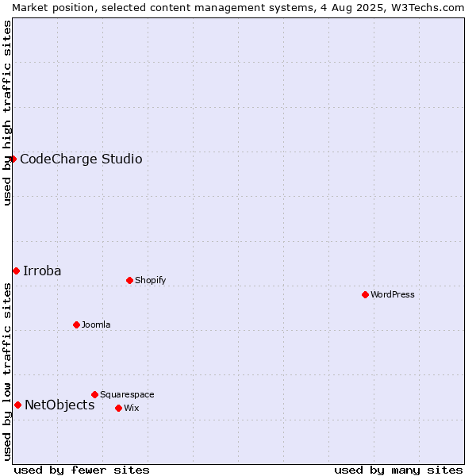Click the NetObjects data point
This screenshot has height=476, width=476.
tap(18, 405)
